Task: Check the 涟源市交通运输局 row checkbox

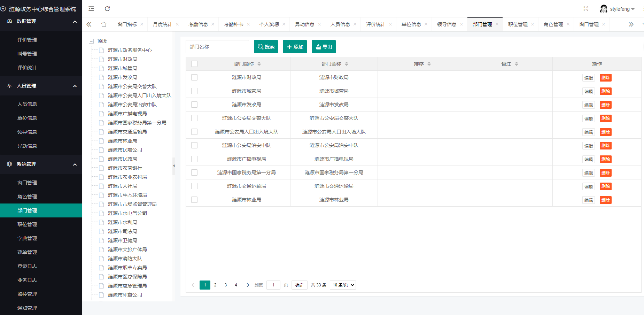Action: click(194, 186)
